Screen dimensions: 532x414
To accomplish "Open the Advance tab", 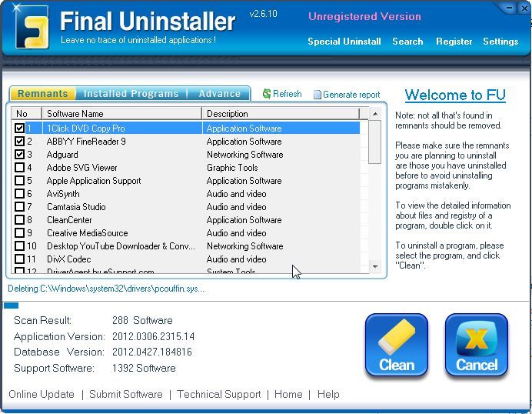I will 220,93.
